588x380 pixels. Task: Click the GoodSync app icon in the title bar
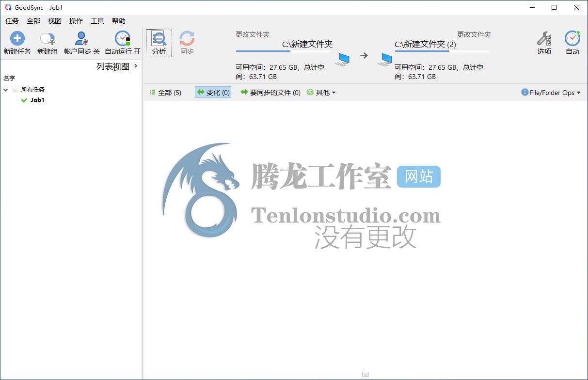click(8, 7)
